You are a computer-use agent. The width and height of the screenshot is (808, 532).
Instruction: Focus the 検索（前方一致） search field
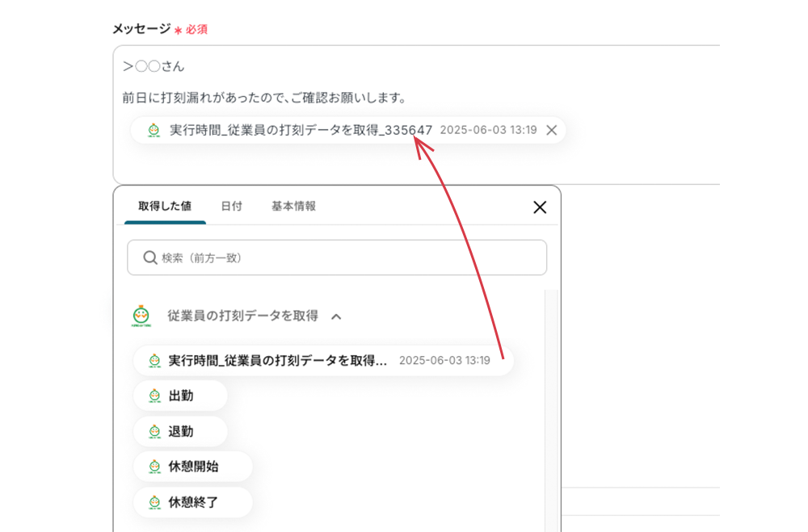click(x=347, y=258)
